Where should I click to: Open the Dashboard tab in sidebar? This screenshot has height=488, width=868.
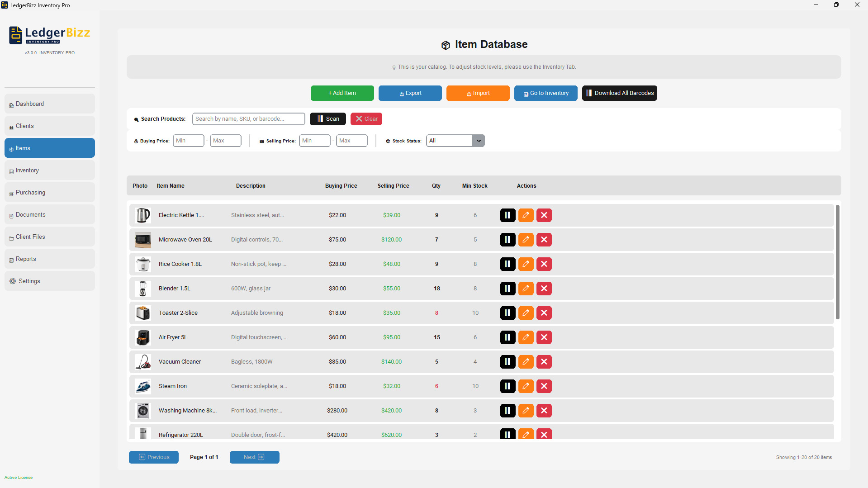pos(50,104)
